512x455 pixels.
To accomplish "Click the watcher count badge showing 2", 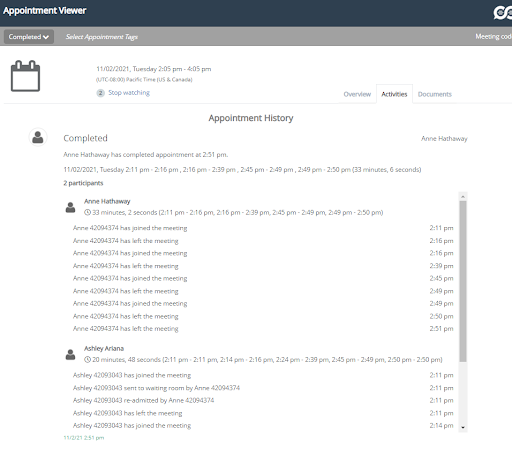I will coord(100,93).
